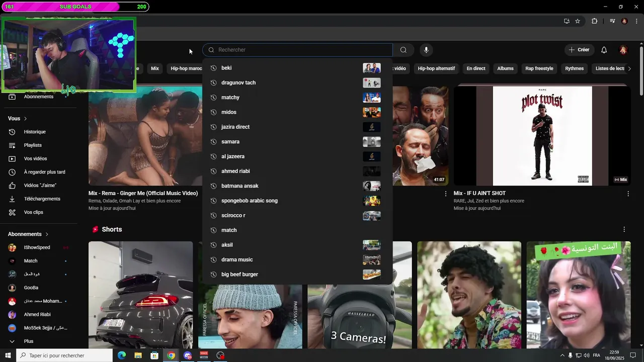This screenshot has width=644, height=362.
Task: Select the 'dragunov tach' search suggestion
Action: (297, 82)
